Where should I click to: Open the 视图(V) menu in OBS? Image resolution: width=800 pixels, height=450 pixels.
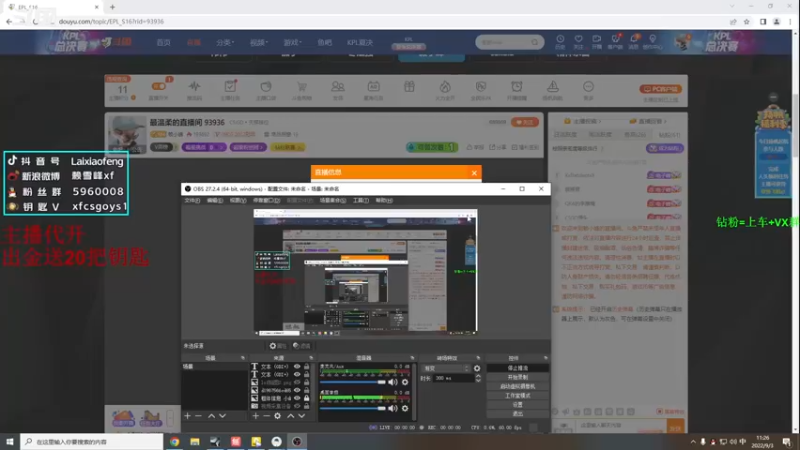point(238,201)
